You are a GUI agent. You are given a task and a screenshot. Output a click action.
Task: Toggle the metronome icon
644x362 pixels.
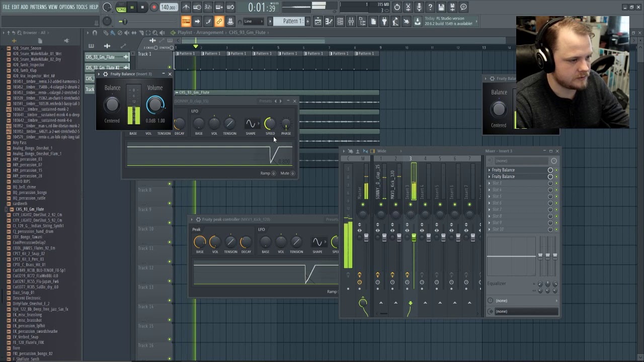pyautogui.click(x=186, y=7)
